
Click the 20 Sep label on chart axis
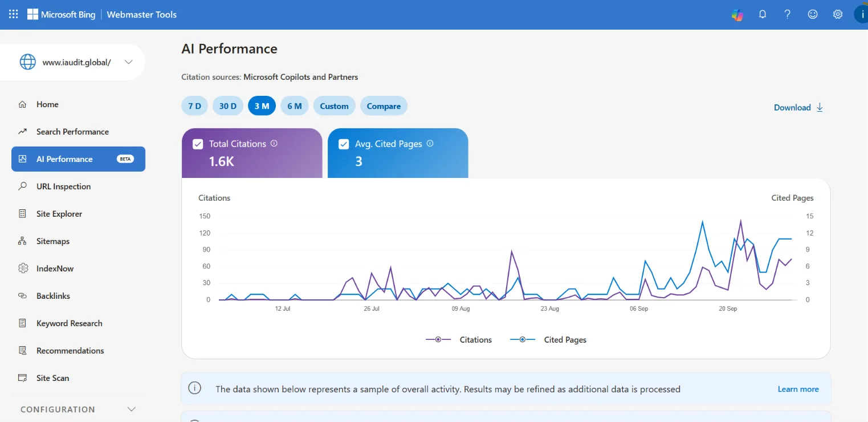pyautogui.click(x=728, y=309)
